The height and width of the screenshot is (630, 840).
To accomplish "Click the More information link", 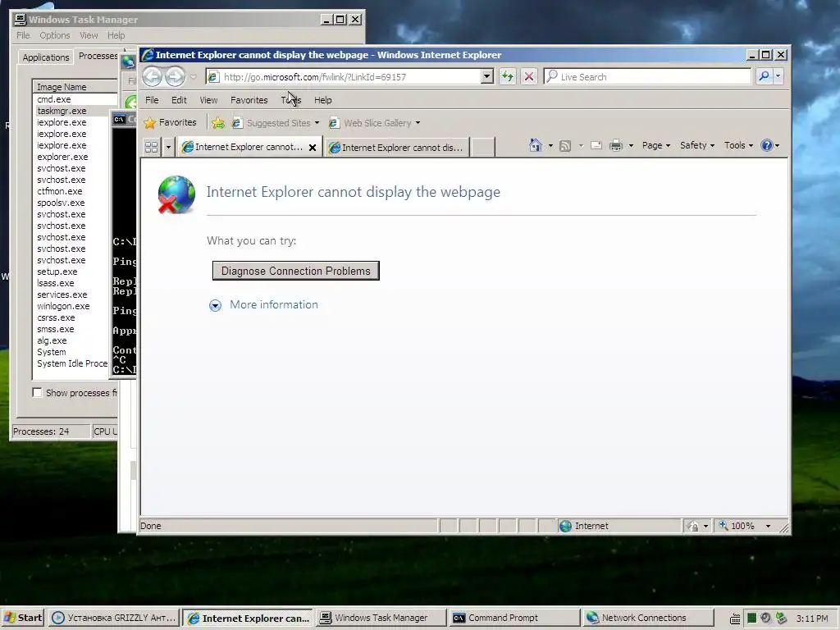I will click(x=274, y=305).
